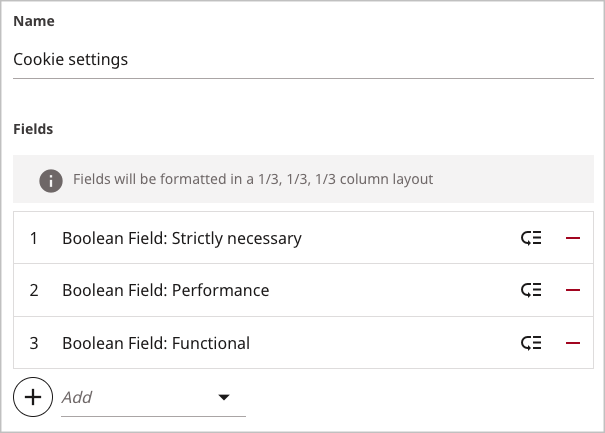605x433 pixels.
Task: Click the column layout notice text
Action: 253,179
